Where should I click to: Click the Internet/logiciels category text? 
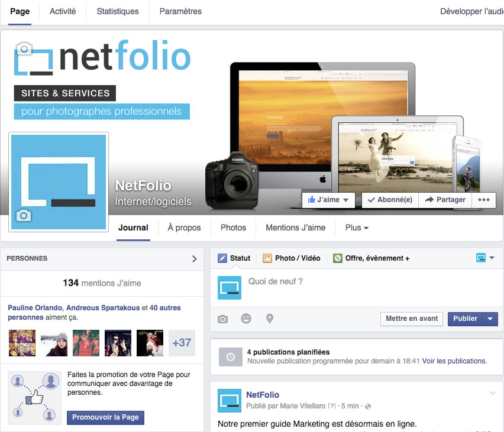tap(153, 202)
